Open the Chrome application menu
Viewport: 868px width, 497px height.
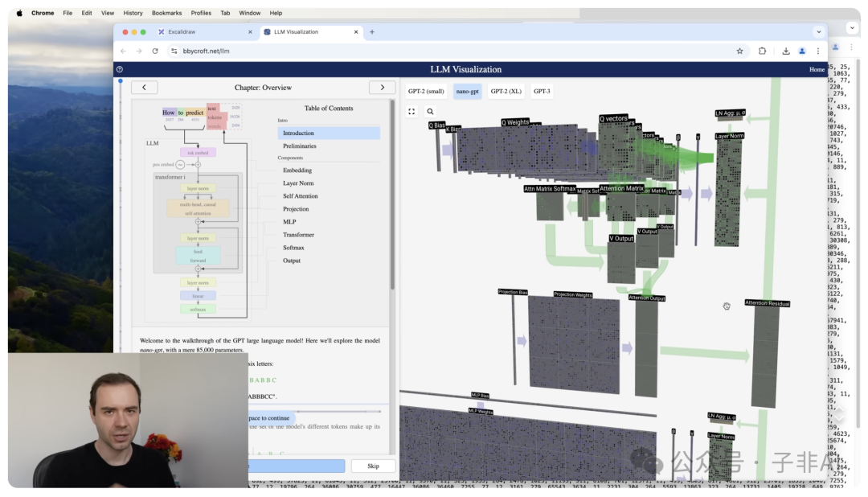pos(43,13)
